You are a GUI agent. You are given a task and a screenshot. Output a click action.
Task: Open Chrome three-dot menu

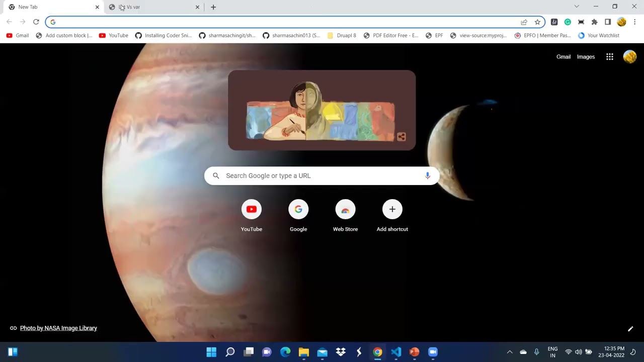[x=635, y=22]
